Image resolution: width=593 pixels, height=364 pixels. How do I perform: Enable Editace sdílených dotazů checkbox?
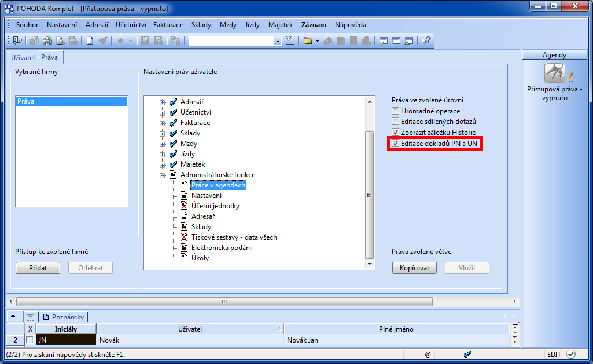point(395,122)
